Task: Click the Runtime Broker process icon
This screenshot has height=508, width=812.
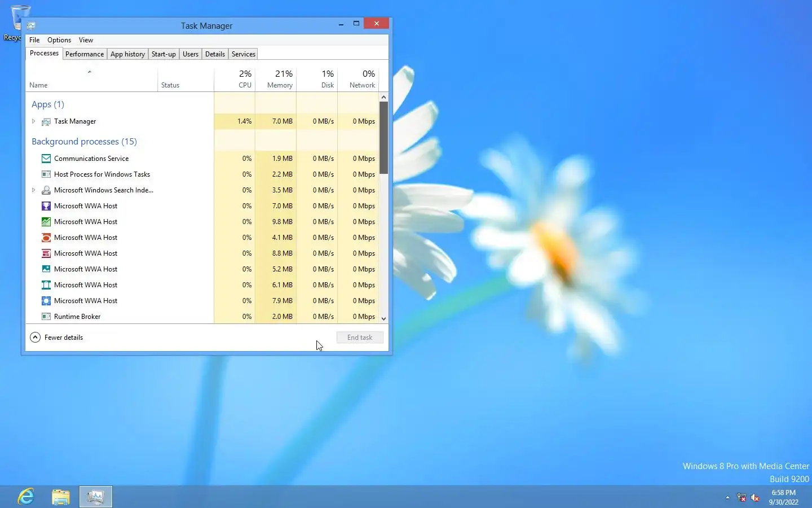Action: pyautogui.click(x=46, y=317)
